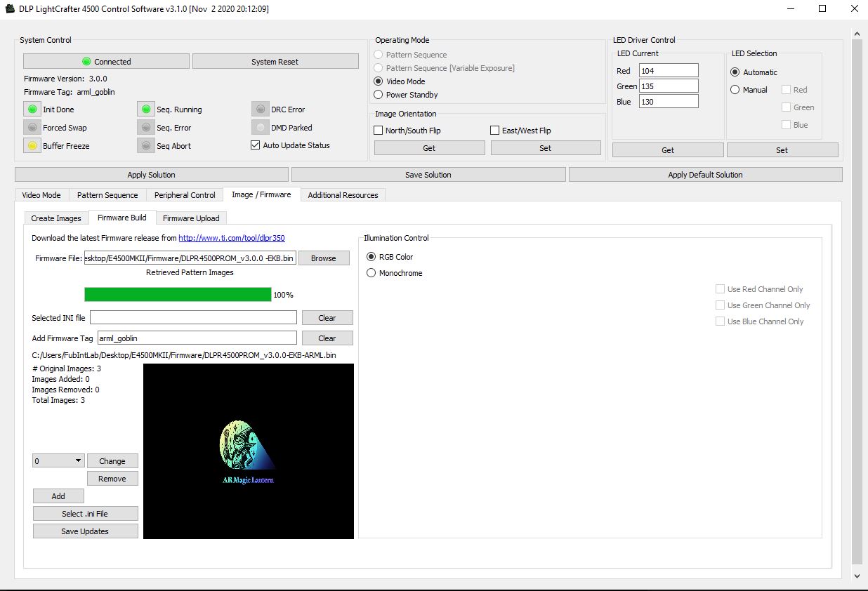Select the Image / Firmware tab
The width and height of the screenshot is (868, 591).
[x=261, y=194]
